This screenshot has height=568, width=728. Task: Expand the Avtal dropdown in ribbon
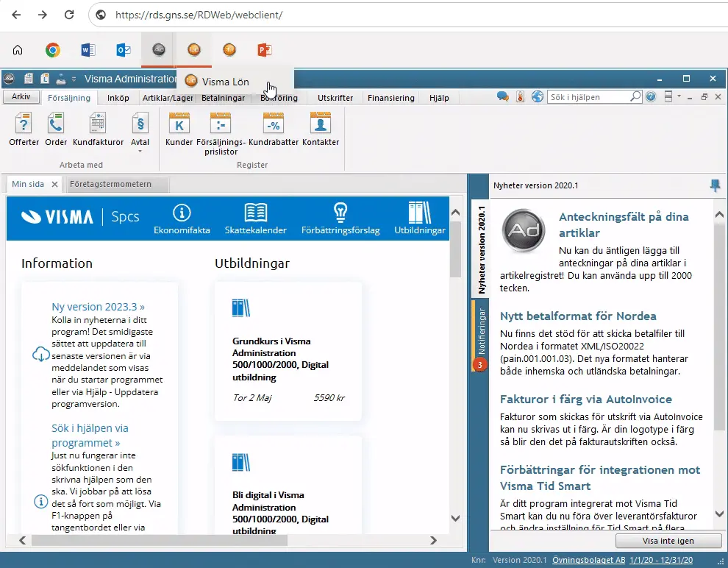coord(140,152)
